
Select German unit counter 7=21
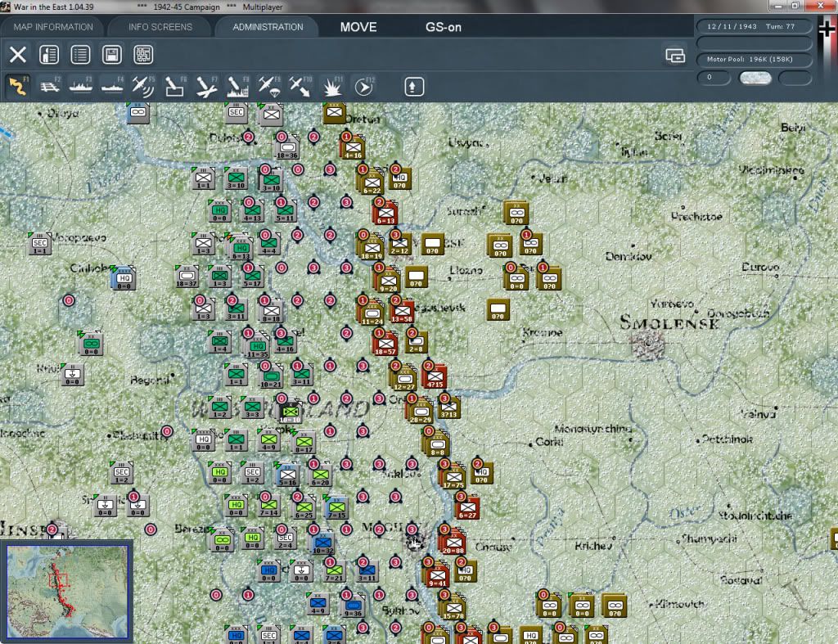coord(334,570)
